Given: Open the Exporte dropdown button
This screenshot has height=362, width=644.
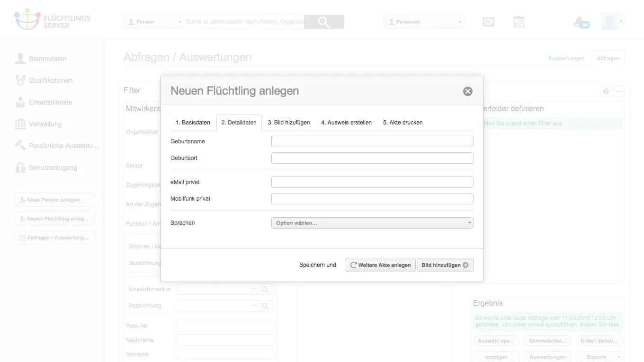Looking at the screenshot, I should [600, 357].
